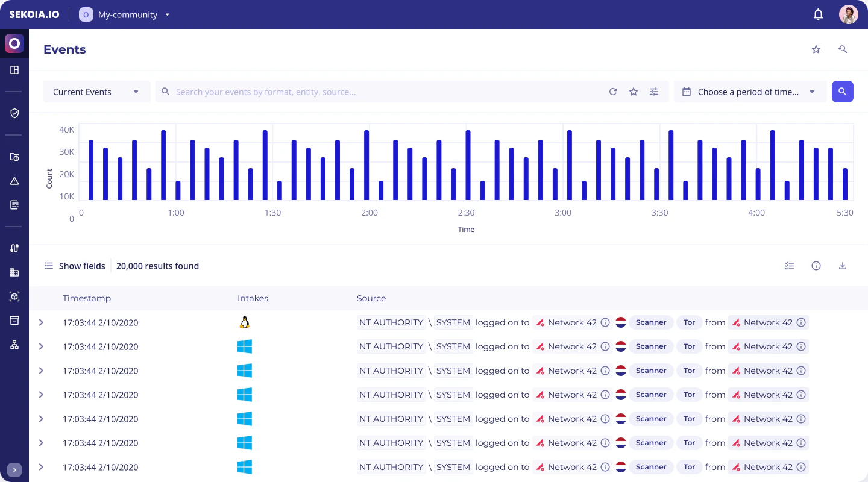Open the alerts warning triangle in the sidebar
Image resolution: width=868 pixels, height=482 pixels.
coord(14,181)
